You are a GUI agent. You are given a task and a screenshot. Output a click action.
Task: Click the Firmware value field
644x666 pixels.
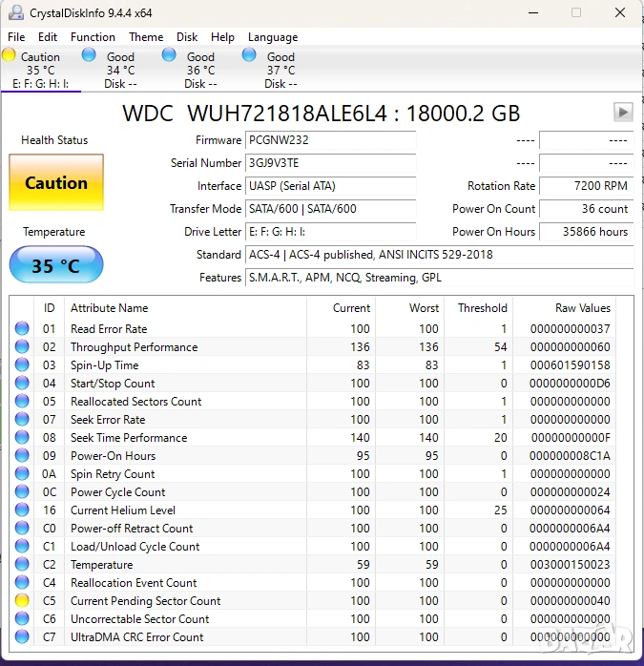330,140
